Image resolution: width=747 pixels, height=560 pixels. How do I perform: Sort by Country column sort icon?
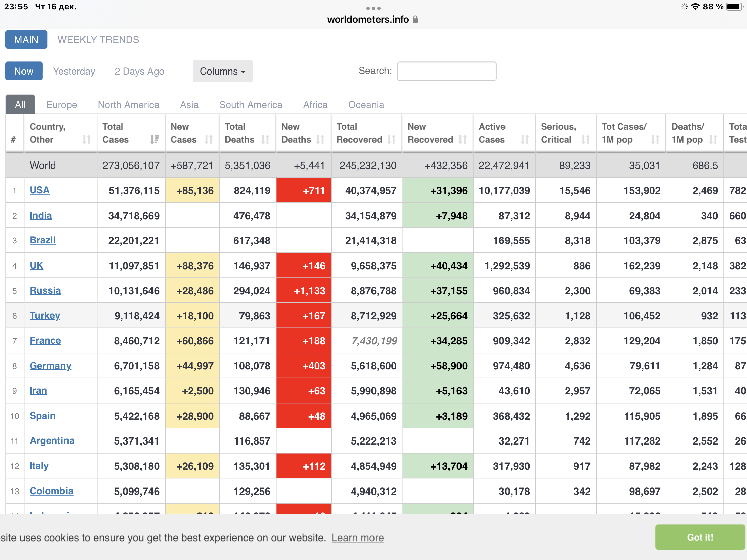(x=86, y=139)
